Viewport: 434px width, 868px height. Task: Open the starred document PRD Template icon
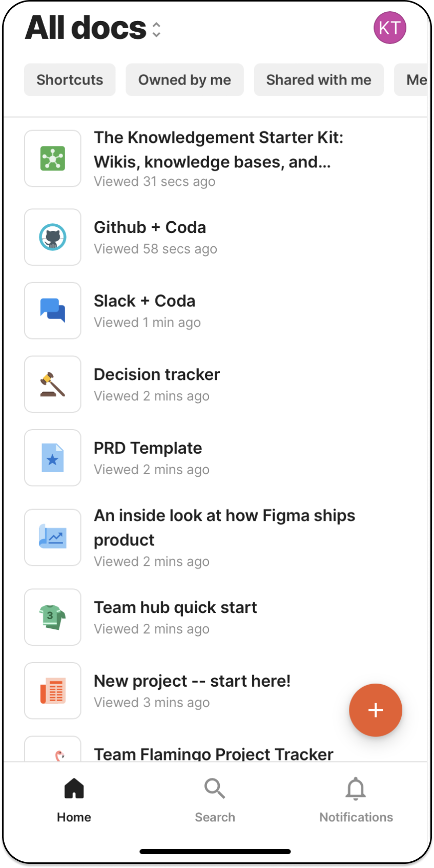[x=52, y=457]
